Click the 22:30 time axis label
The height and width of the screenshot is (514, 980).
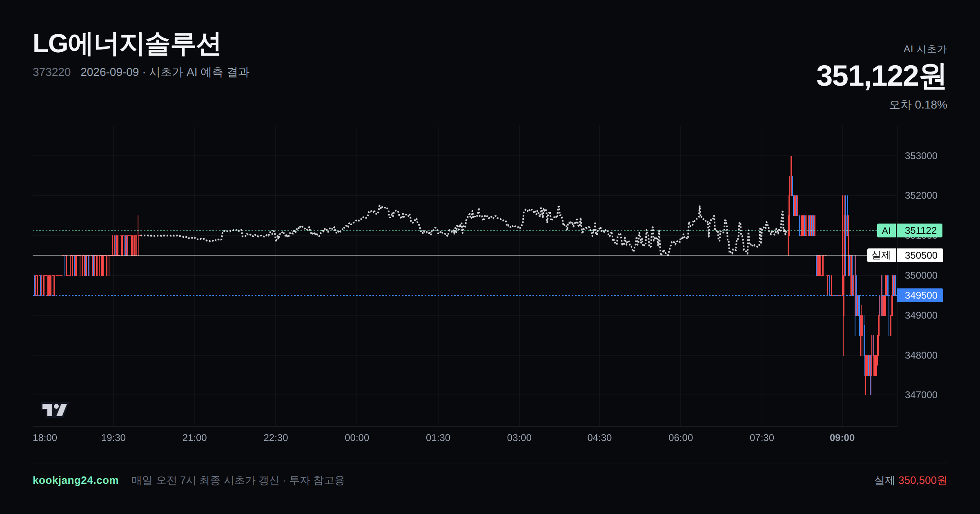point(276,438)
